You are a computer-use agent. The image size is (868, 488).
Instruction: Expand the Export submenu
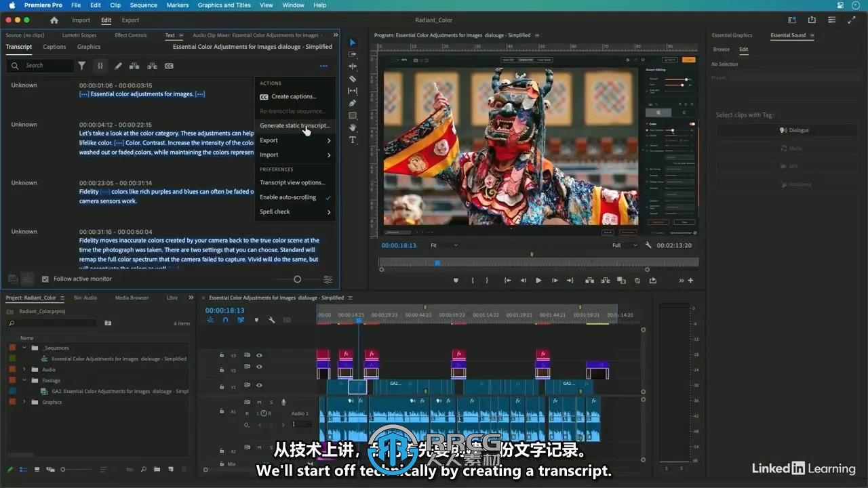tap(295, 140)
